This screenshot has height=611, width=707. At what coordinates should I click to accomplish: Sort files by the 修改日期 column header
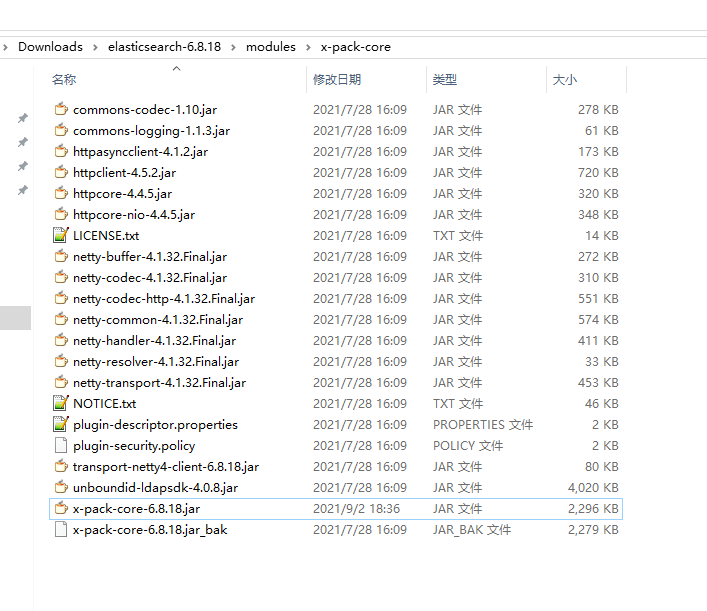tap(337, 79)
